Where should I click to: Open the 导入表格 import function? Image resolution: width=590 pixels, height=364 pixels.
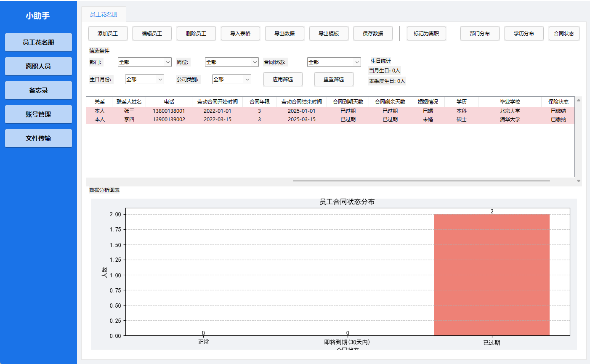pyautogui.click(x=240, y=33)
